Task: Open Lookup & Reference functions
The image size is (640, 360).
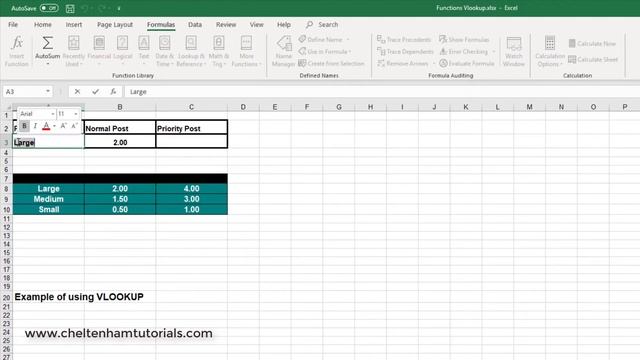Action: [x=191, y=51]
